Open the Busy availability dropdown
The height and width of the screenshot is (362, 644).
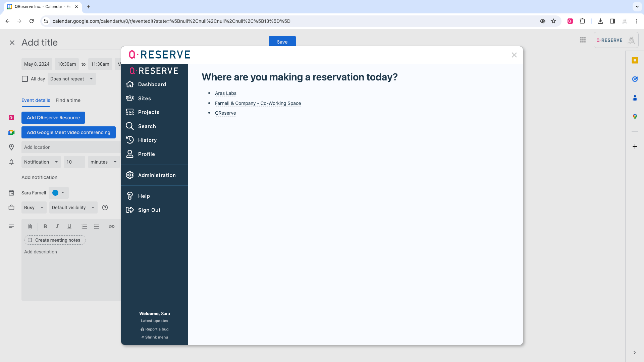click(x=34, y=208)
